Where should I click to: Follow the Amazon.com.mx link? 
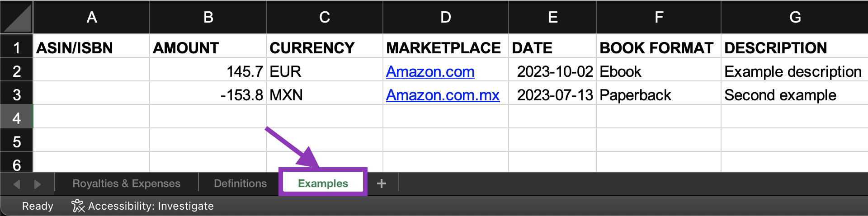(443, 95)
